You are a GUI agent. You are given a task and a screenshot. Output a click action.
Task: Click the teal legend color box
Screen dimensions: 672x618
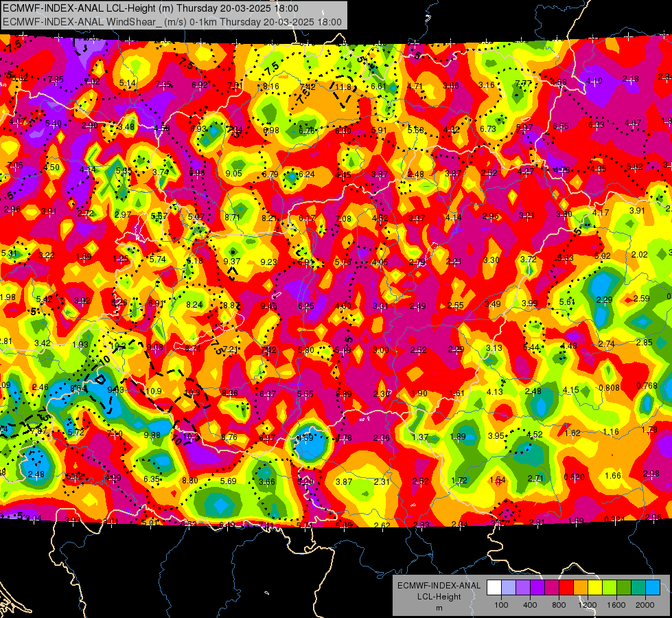click(x=638, y=588)
